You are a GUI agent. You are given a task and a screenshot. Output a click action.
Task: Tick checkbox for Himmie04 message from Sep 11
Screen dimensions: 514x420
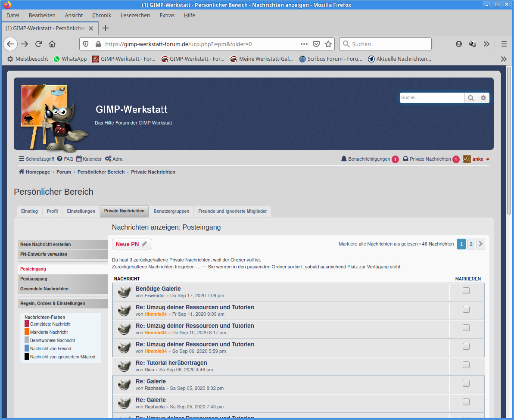tap(466, 309)
